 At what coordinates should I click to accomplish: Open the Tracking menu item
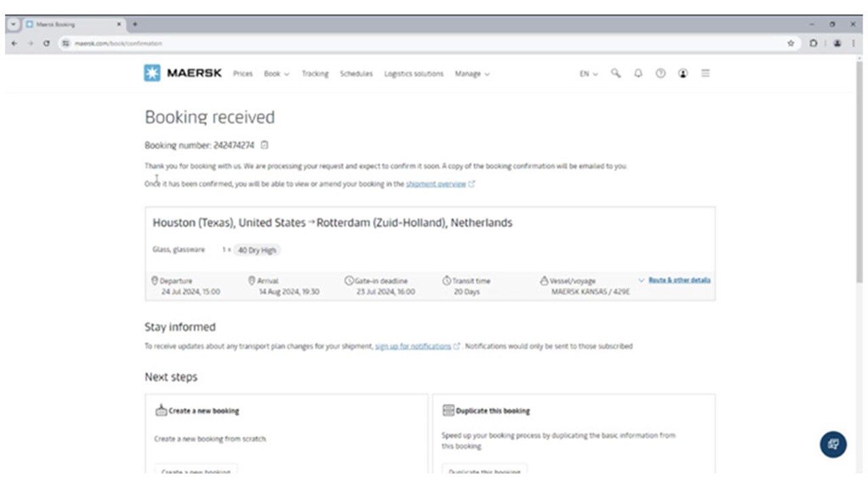(x=315, y=74)
